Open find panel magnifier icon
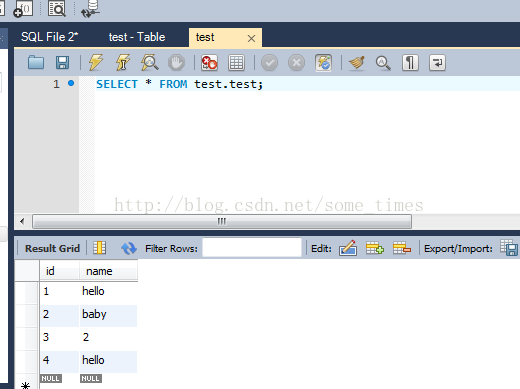Screen dimensions: 520x389 (383, 63)
